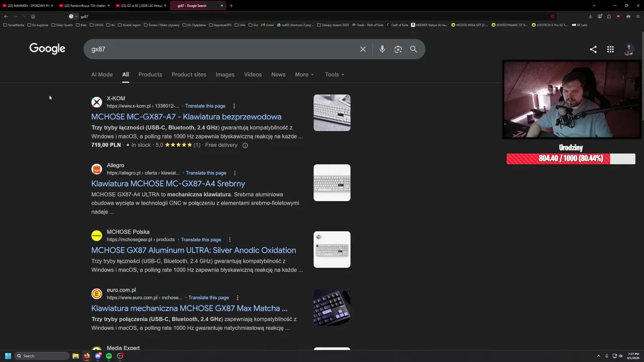Click Translate this page for Allegro result
Image resolution: width=644 pixels, height=362 pixels.
point(206,173)
